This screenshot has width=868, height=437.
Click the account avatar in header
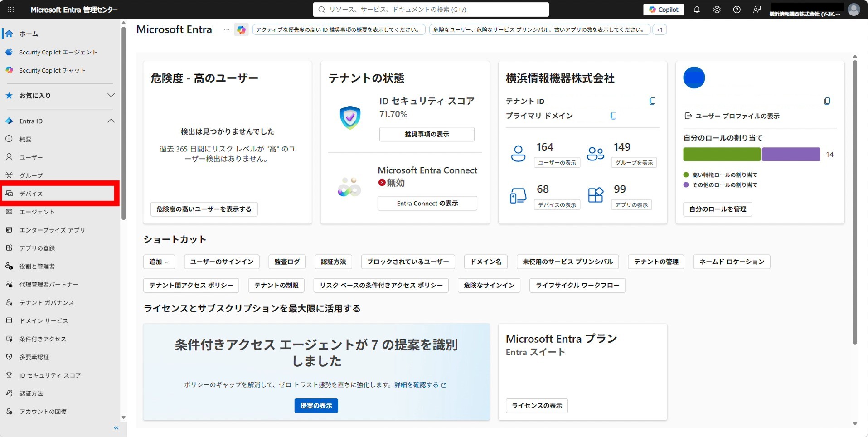[x=854, y=10]
